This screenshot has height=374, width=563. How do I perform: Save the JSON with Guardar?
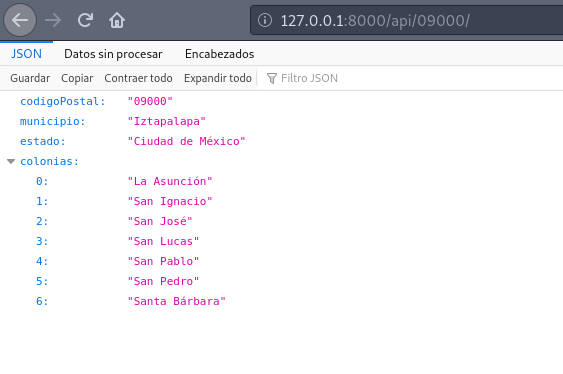pyautogui.click(x=30, y=78)
